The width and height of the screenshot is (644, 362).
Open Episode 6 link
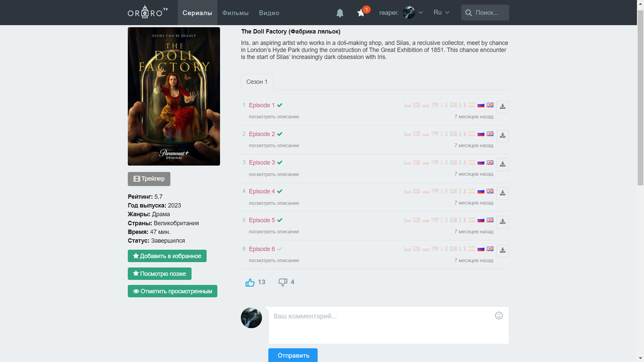tap(262, 249)
